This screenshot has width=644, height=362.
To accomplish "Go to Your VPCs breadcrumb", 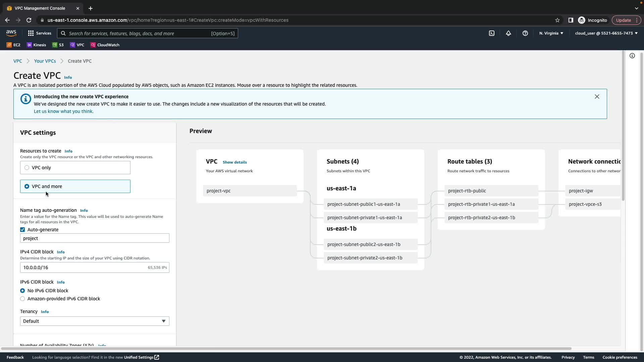I will 45,61.
